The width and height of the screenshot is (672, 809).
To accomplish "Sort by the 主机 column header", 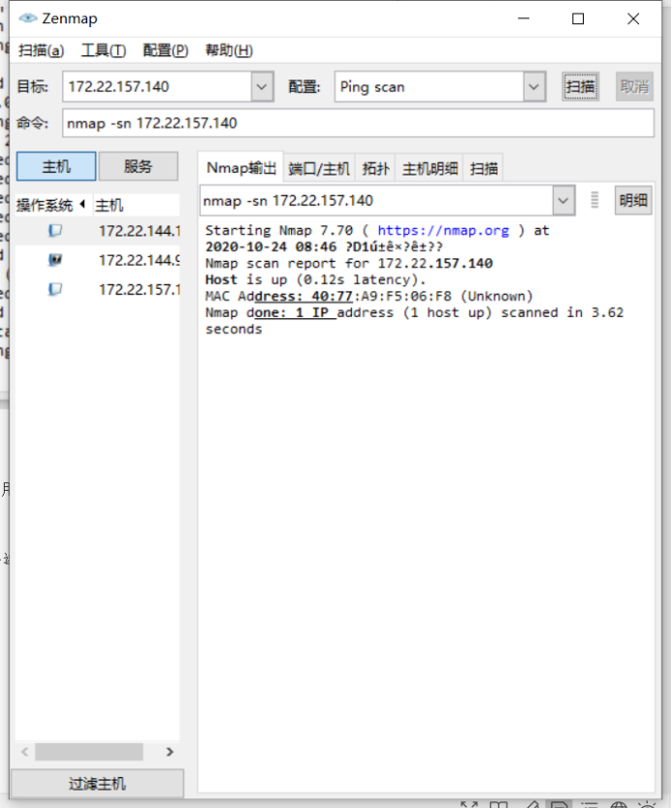I will tap(136, 205).
